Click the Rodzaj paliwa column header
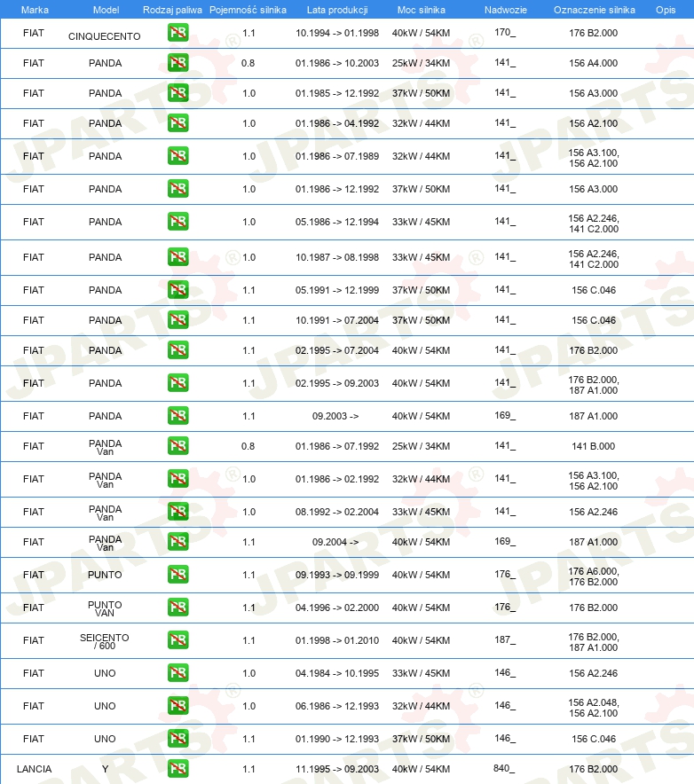Image resolution: width=694 pixels, height=784 pixels. [x=172, y=10]
